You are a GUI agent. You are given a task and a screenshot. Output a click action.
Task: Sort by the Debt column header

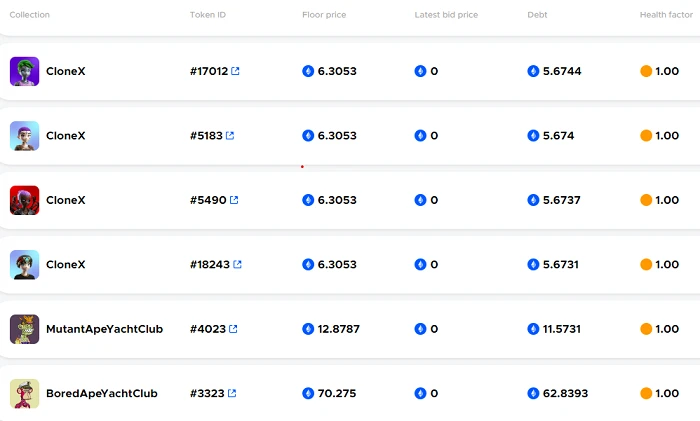click(x=537, y=15)
